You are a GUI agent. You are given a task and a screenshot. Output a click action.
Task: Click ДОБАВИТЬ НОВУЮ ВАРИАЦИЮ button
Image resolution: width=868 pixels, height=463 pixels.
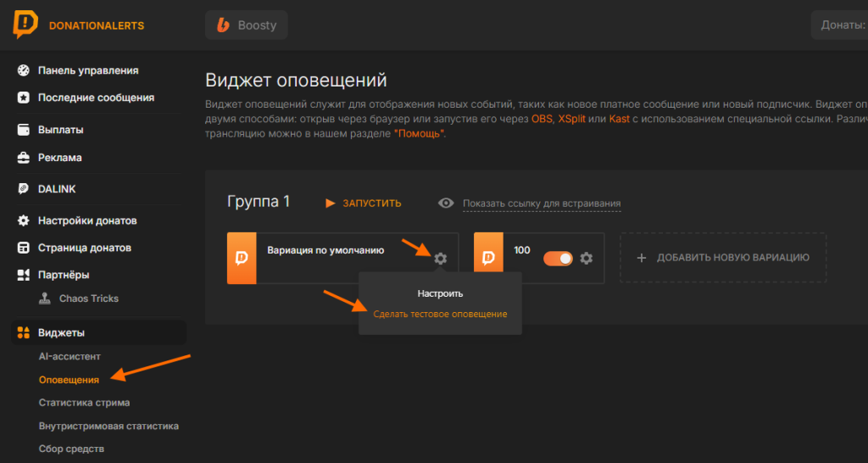pyautogui.click(x=723, y=258)
